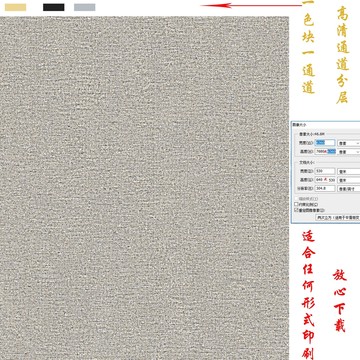Click the document width field showing 530
Viewport: 360px width, 360px height.
(325, 171)
